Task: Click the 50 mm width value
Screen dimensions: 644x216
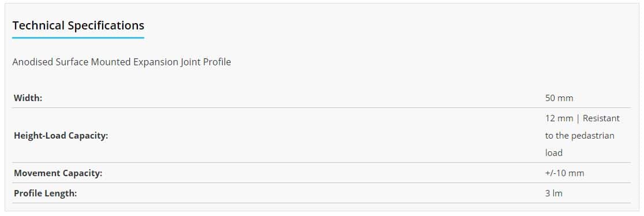Action: (x=559, y=98)
